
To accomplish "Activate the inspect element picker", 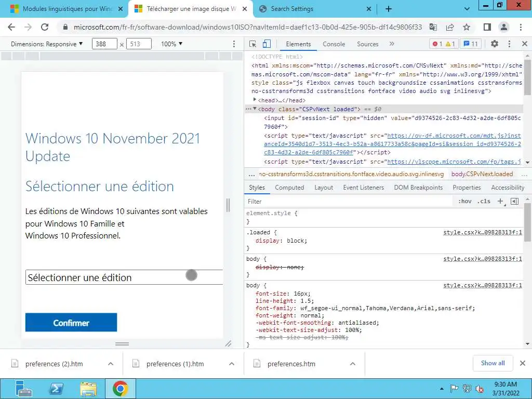I will pos(252,44).
